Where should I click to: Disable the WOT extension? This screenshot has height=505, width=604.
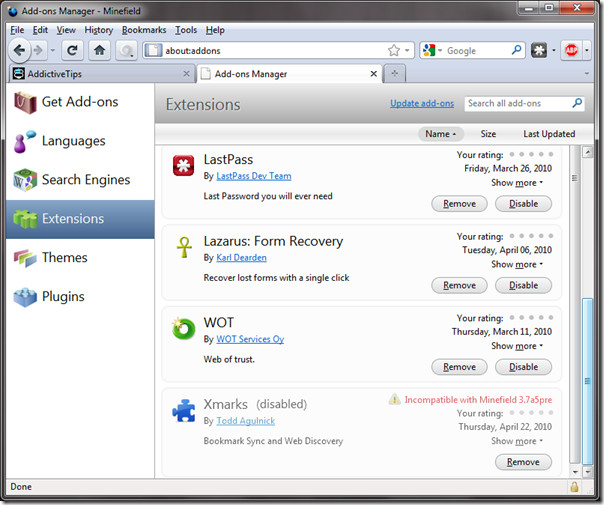point(523,367)
